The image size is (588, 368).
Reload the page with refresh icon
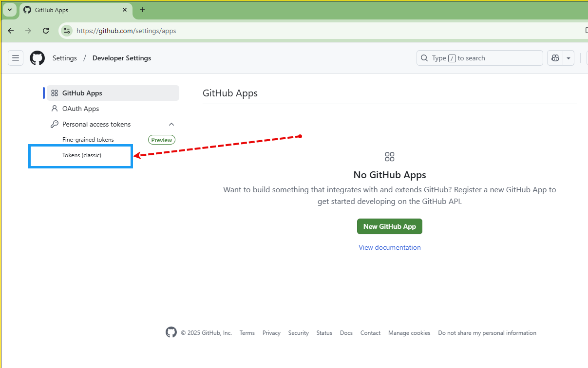46,31
